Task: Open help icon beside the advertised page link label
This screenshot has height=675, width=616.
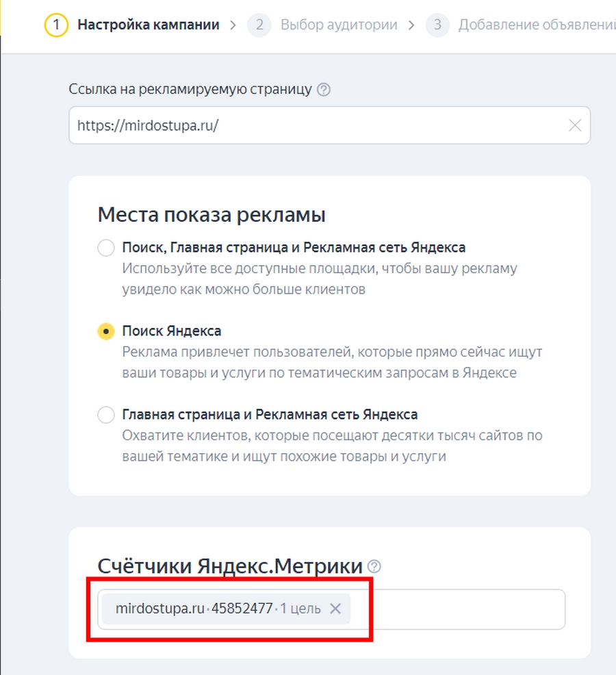Action: coord(324,90)
